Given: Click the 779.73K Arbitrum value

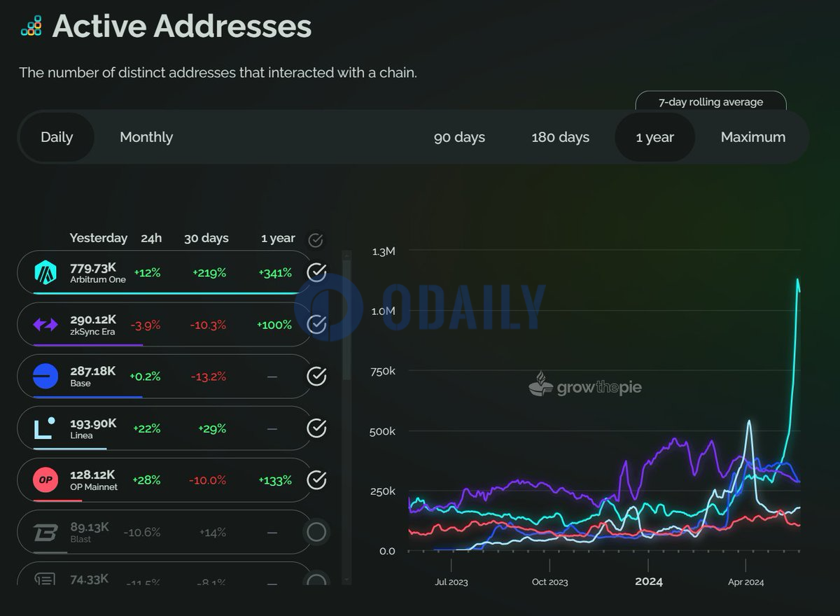Looking at the screenshot, I should click(x=94, y=267).
